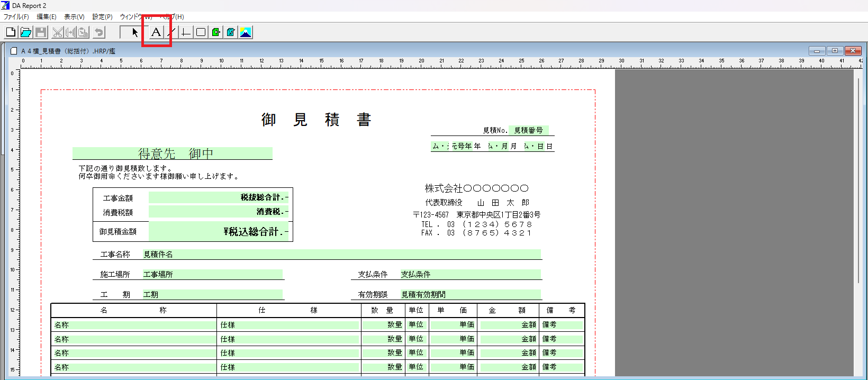Image resolution: width=868 pixels, height=380 pixels.
Task: Click the cyan notepad edit icon
Action: (231, 32)
